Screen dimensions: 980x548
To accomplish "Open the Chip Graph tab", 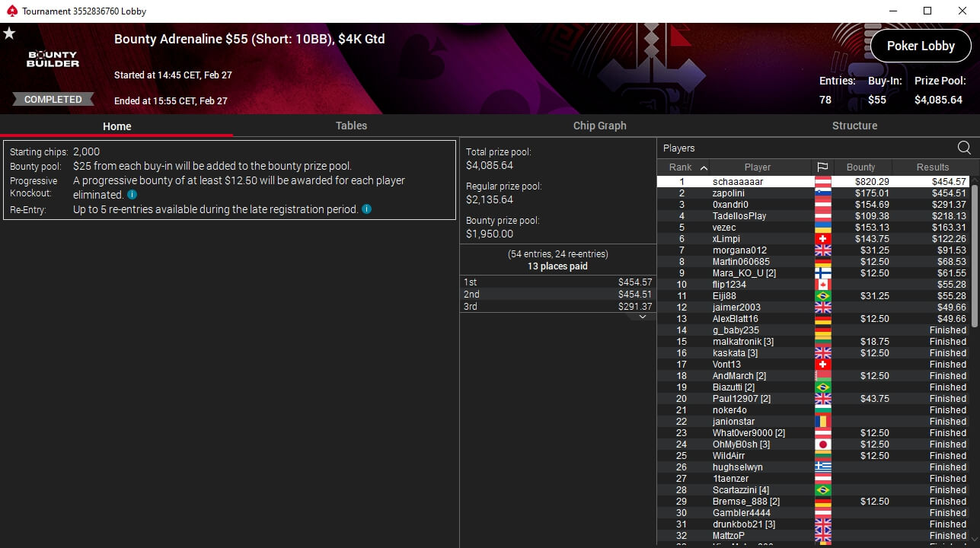I will pyautogui.click(x=599, y=126).
